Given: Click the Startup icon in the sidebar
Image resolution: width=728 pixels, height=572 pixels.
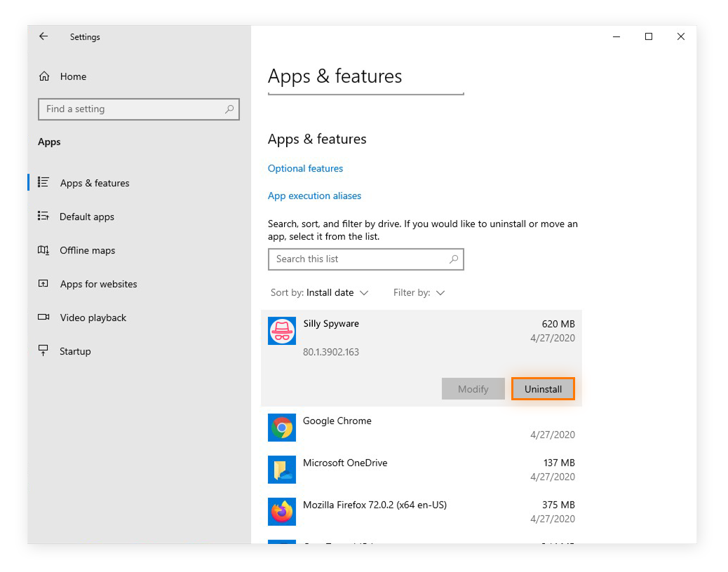Looking at the screenshot, I should (x=43, y=351).
